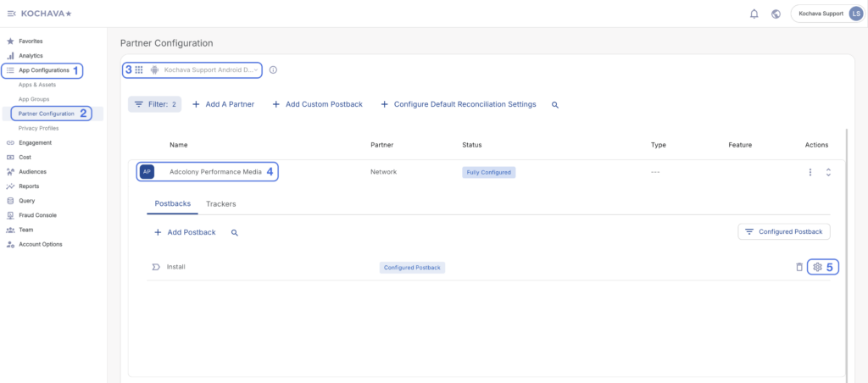Click the Configured Postback filter button

784,231
